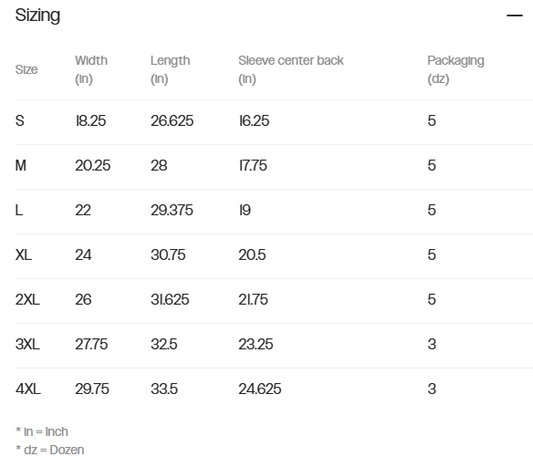Click packaging value 3 in 3XL row
This screenshot has height=467, width=533.
432,344
